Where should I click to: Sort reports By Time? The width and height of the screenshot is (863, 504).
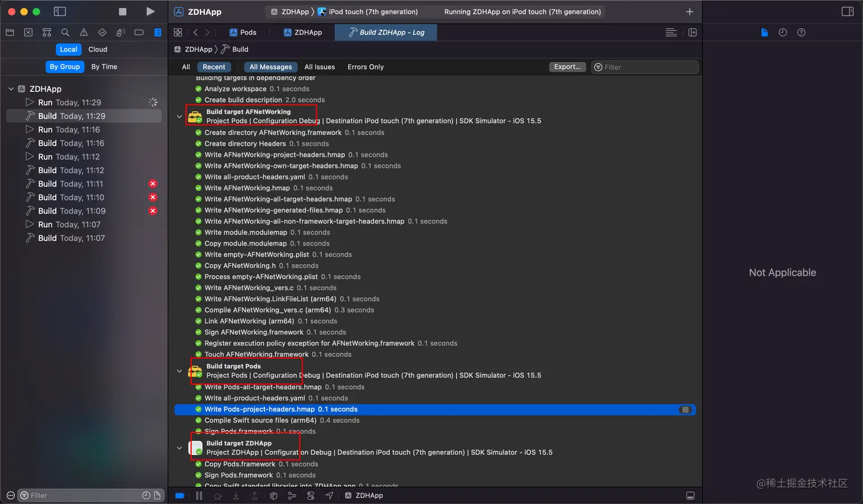point(104,67)
